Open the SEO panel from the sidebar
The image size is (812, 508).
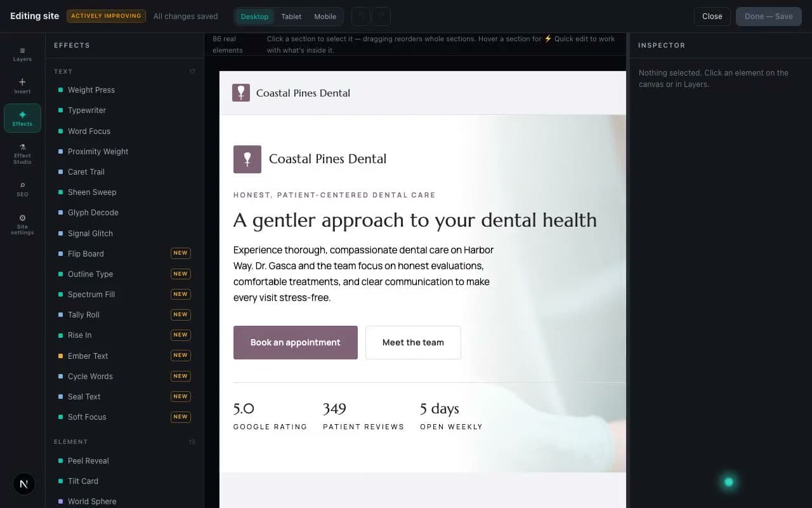click(x=22, y=189)
